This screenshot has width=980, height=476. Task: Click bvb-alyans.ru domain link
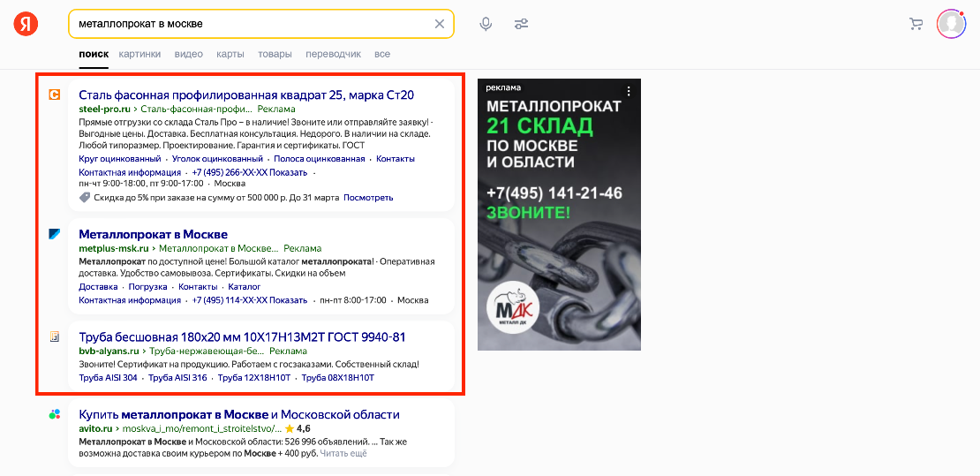click(x=109, y=351)
